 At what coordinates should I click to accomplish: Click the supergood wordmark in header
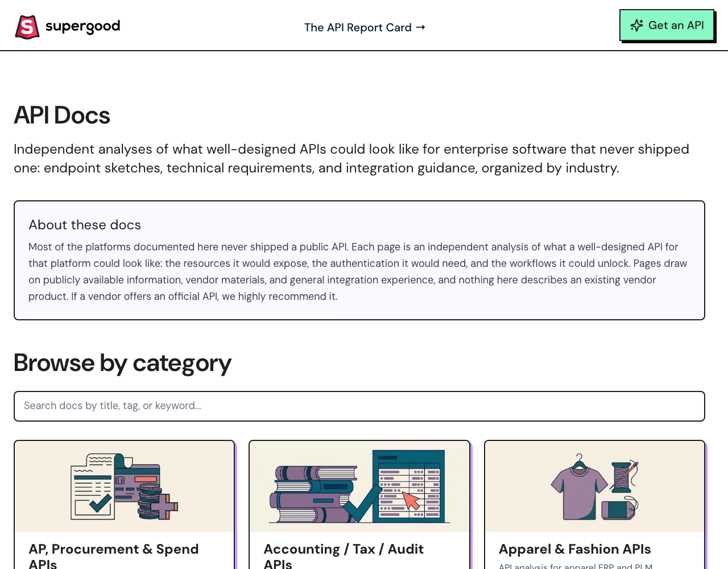coord(82,26)
